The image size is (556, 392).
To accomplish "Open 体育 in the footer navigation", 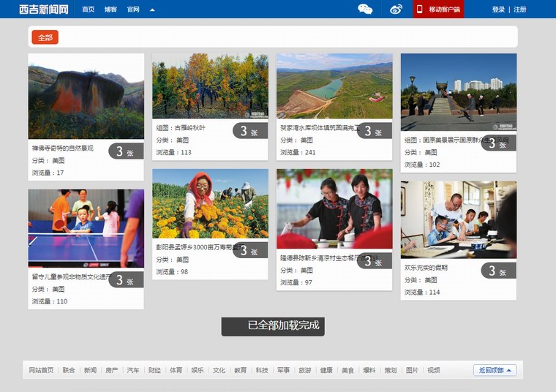I will click(x=176, y=370).
